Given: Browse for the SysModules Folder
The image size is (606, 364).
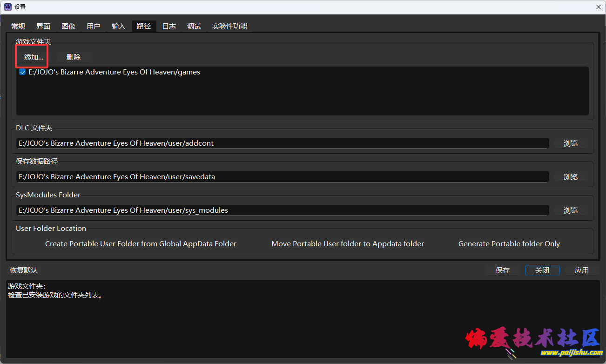Looking at the screenshot, I should coord(570,210).
